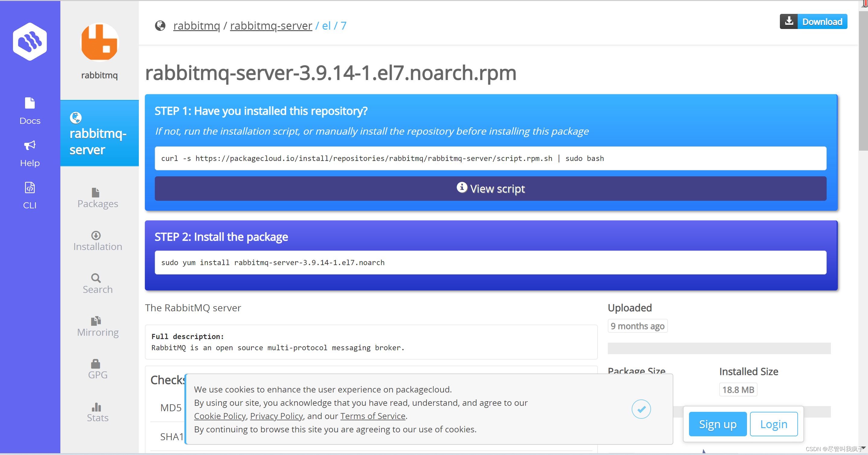Image resolution: width=868 pixels, height=455 pixels.
Task: Go to Packages in sidebar
Action: [98, 198]
